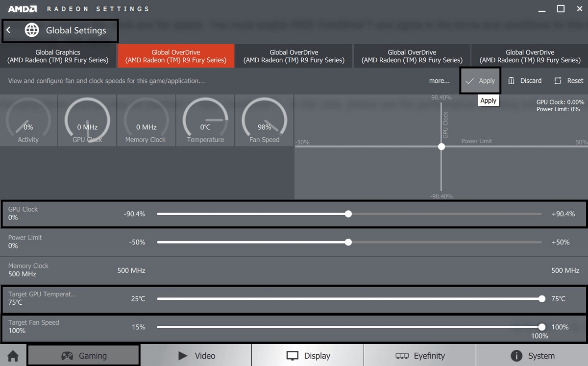This screenshot has height=366, width=588.
Task: Click the Fan Speed gauge showing 98%
Action: 264,121
